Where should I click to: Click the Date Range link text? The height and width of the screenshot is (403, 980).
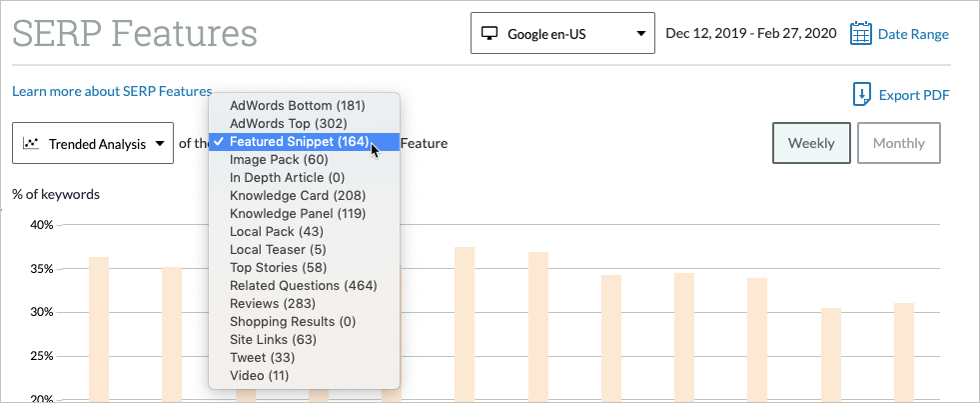913,34
